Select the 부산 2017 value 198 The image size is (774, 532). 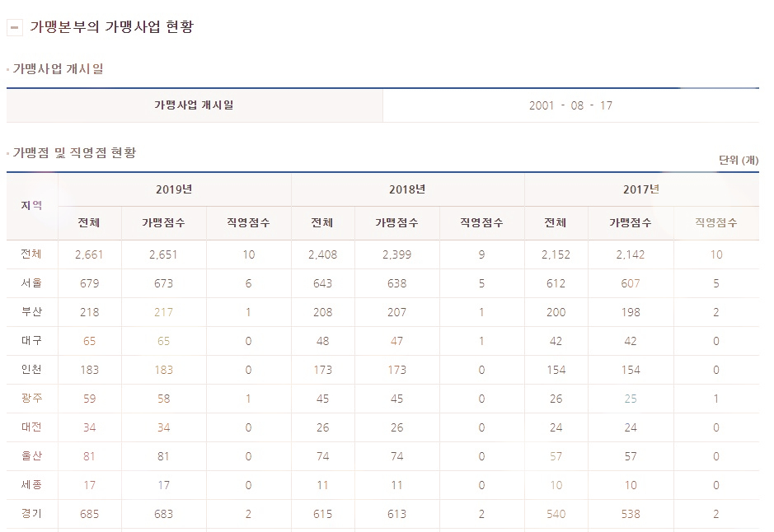point(631,313)
